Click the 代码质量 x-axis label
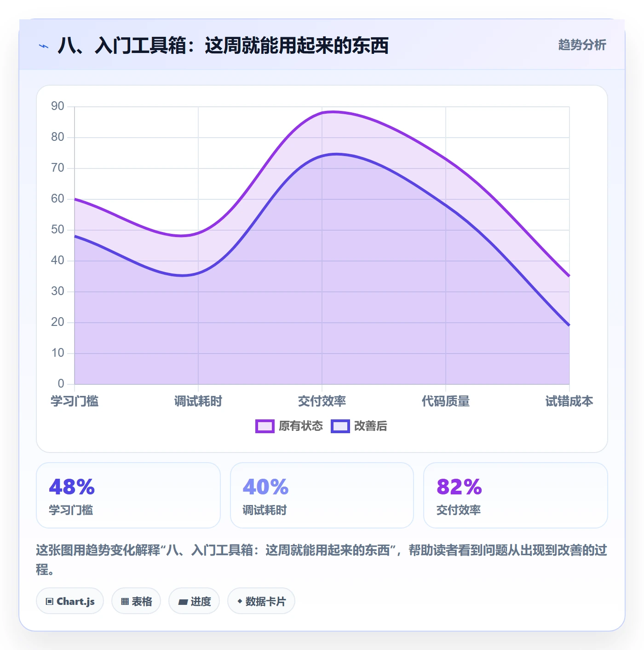The image size is (644, 650). click(x=446, y=401)
